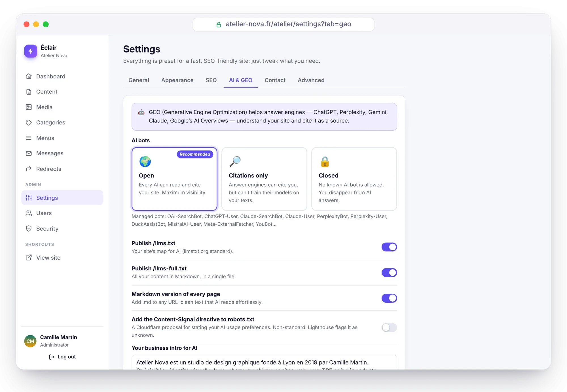Click the Menus hamburger icon

coord(29,138)
